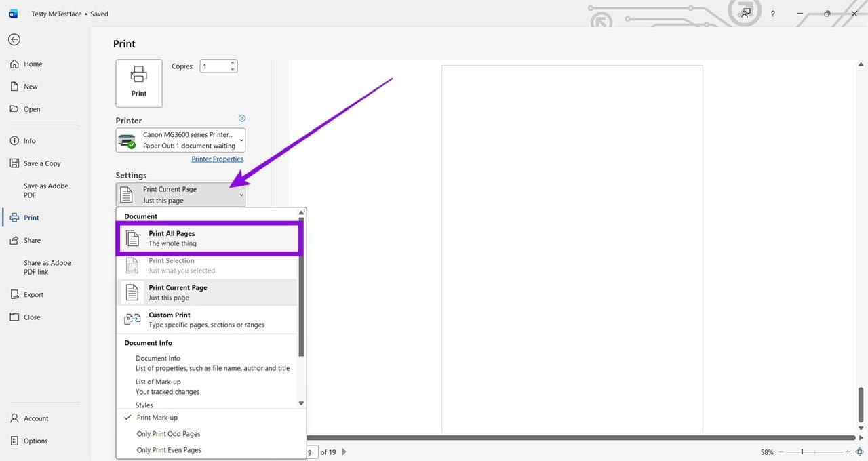
Task: Click the 58% zoom level text
Action: click(767, 452)
